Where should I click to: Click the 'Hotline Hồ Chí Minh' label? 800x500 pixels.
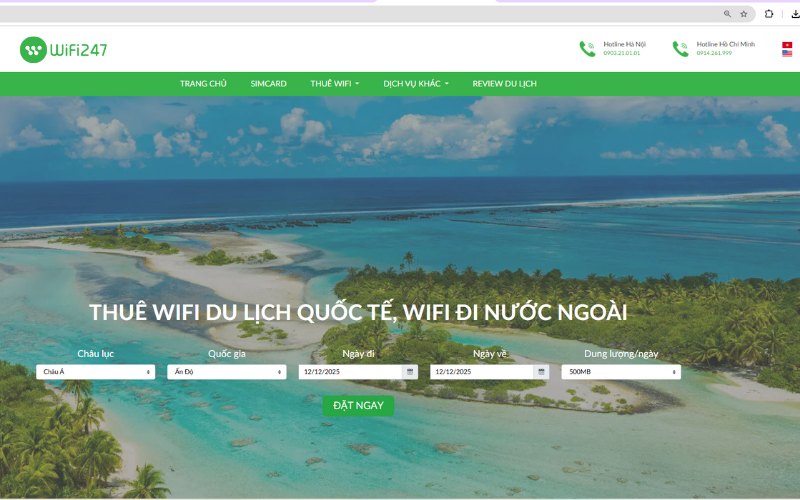pyautogui.click(x=726, y=44)
